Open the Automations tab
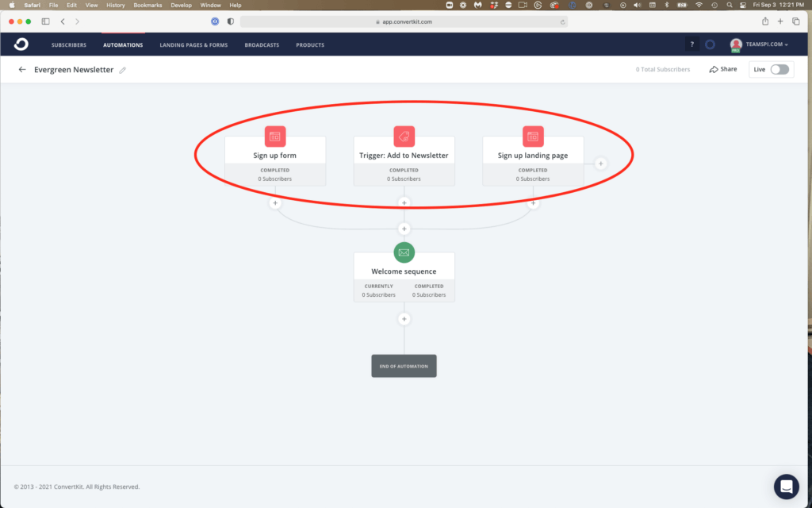Image resolution: width=812 pixels, height=508 pixels. pyautogui.click(x=123, y=45)
